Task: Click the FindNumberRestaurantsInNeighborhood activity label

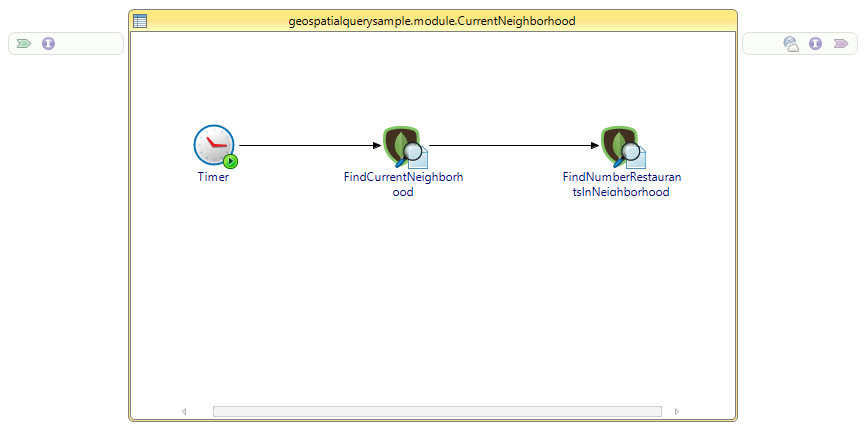Action: (x=622, y=184)
